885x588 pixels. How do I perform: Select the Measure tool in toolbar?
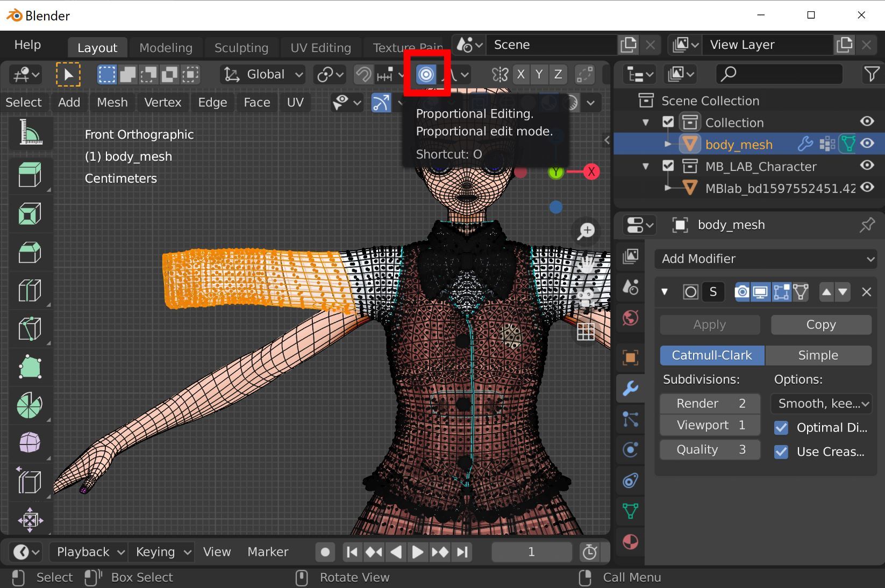[30, 133]
